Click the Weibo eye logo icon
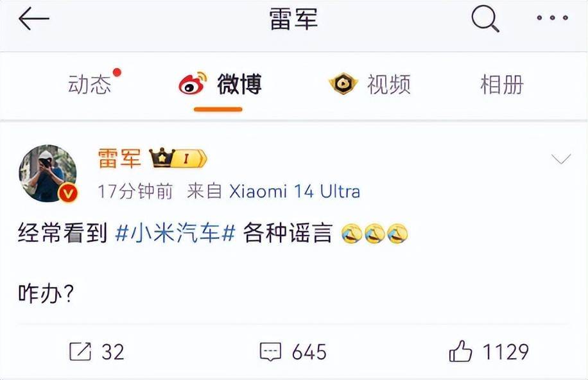 pyautogui.click(x=193, y=83)
